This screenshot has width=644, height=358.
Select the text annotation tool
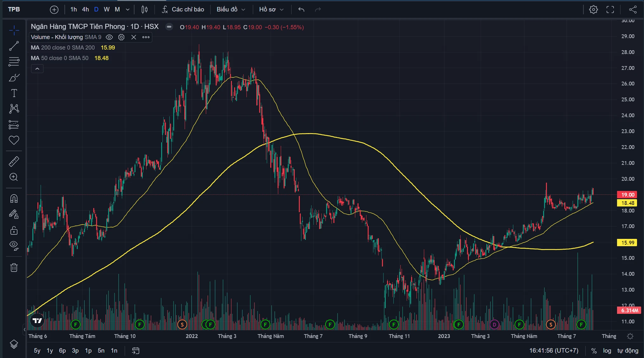tap(14, 93)
